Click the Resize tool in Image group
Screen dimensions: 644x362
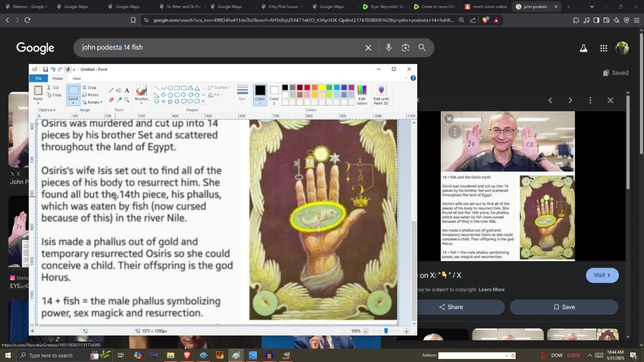[x=90, y=95]
